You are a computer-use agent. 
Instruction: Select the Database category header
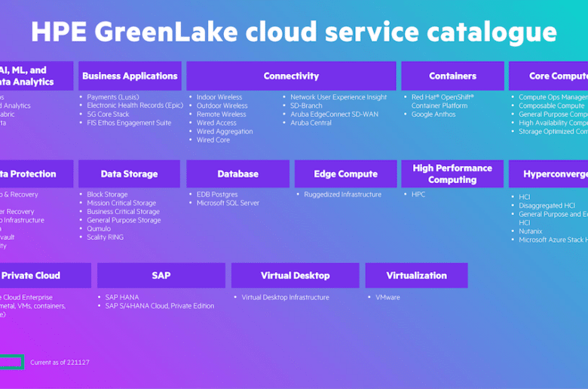tap(237, 173)
